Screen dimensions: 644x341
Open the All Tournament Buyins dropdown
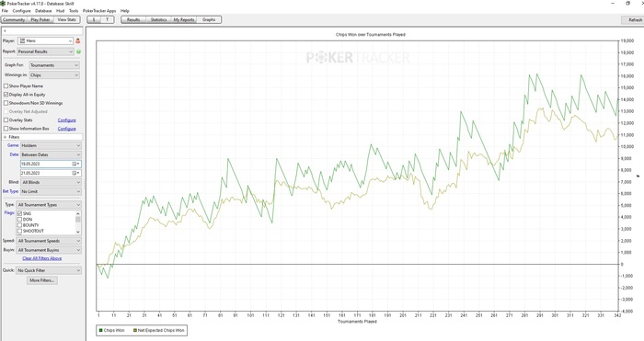click(x=49, y=250)
